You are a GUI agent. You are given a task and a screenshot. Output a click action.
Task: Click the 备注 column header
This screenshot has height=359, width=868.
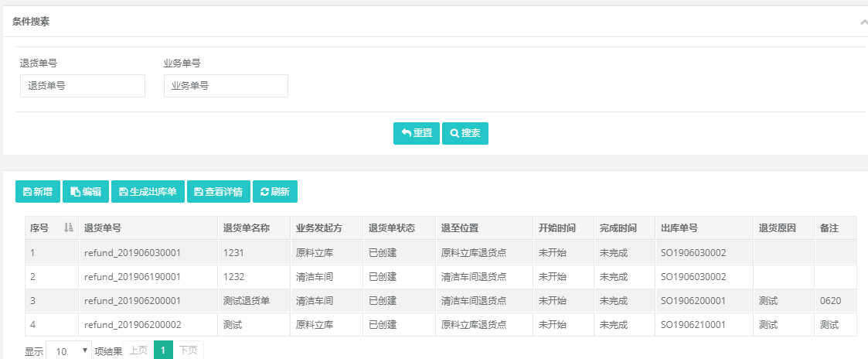(836, 227)
